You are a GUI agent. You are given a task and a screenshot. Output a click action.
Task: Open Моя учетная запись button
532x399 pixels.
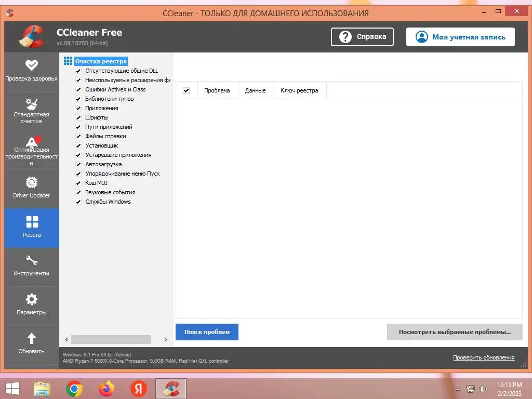coord(460,37)
